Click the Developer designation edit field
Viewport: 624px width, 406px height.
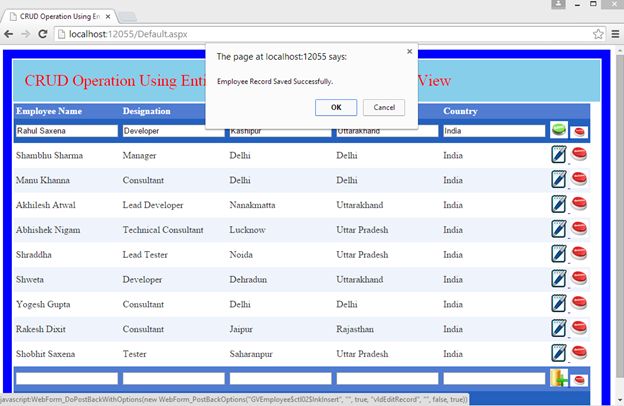click(174, 131)
